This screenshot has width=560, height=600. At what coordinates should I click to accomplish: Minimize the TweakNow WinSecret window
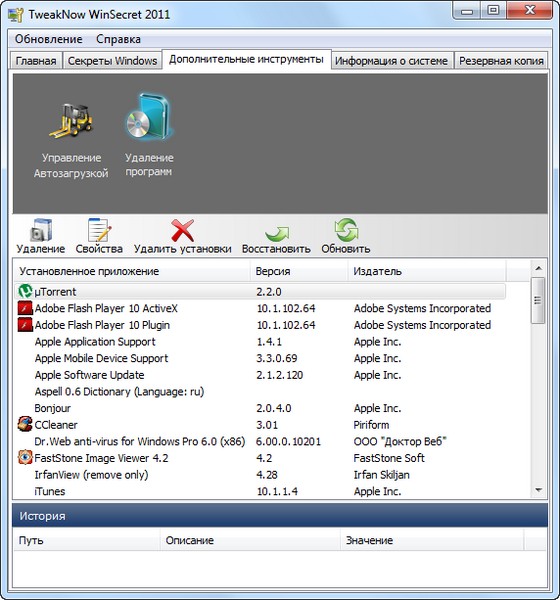pyautogui.click(x=467, y=11)
